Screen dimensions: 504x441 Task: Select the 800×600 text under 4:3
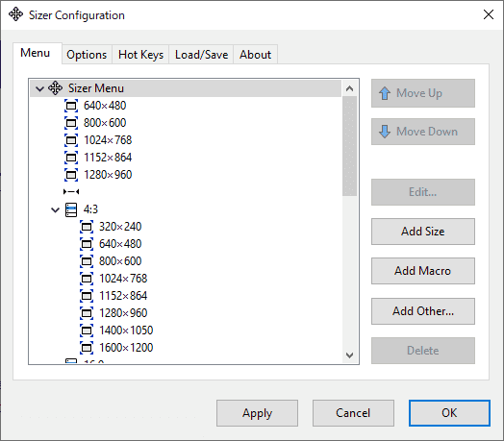(x=120, y=261)
